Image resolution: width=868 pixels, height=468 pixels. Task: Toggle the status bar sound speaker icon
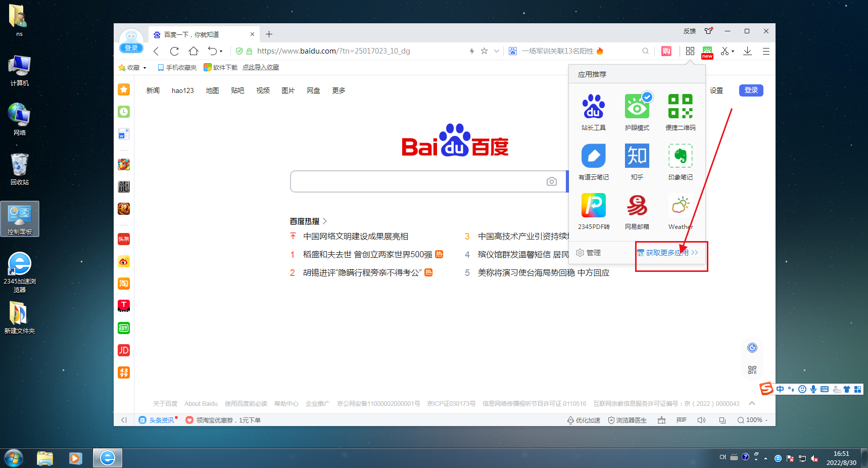(701, 420)
